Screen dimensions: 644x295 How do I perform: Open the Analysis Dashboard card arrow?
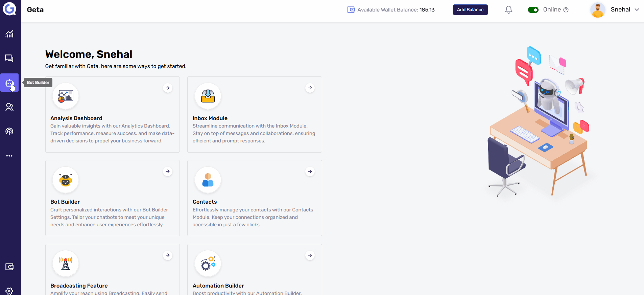coord(168,88)
